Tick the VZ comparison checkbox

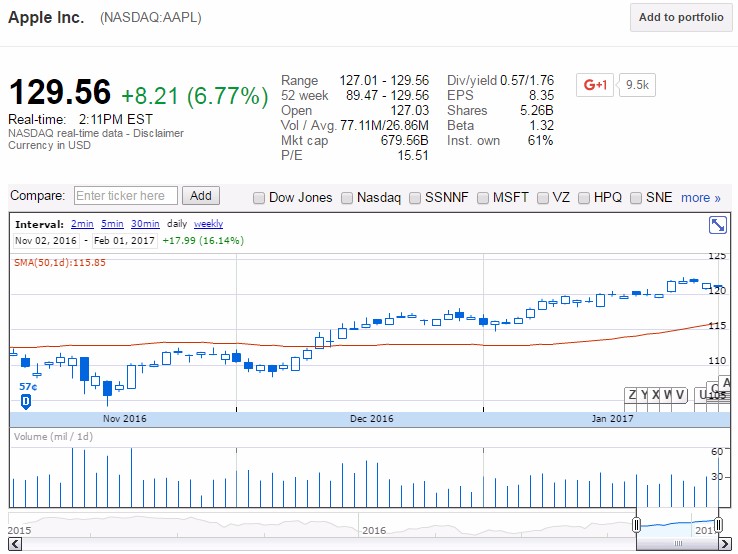[x=542, y=198]
